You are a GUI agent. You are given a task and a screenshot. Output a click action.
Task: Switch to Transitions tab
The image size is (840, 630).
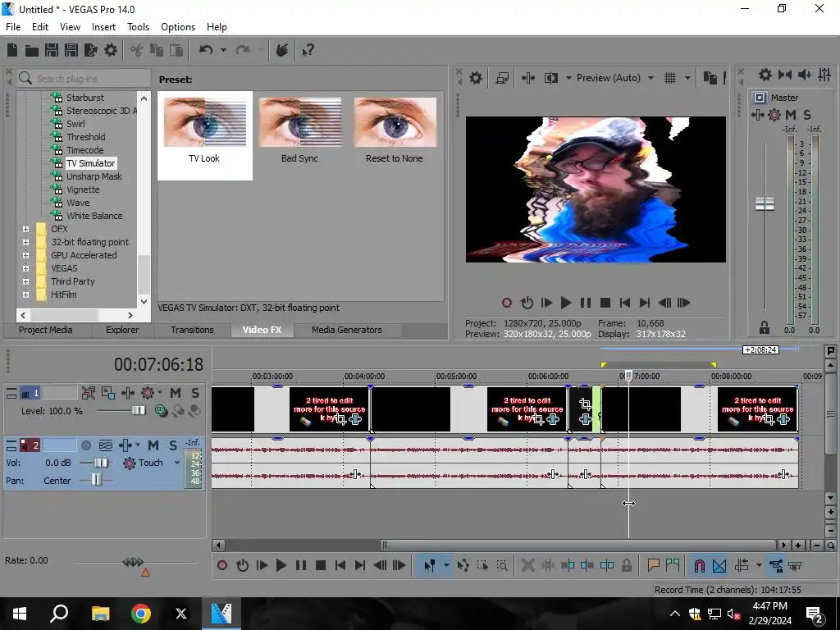192,330
